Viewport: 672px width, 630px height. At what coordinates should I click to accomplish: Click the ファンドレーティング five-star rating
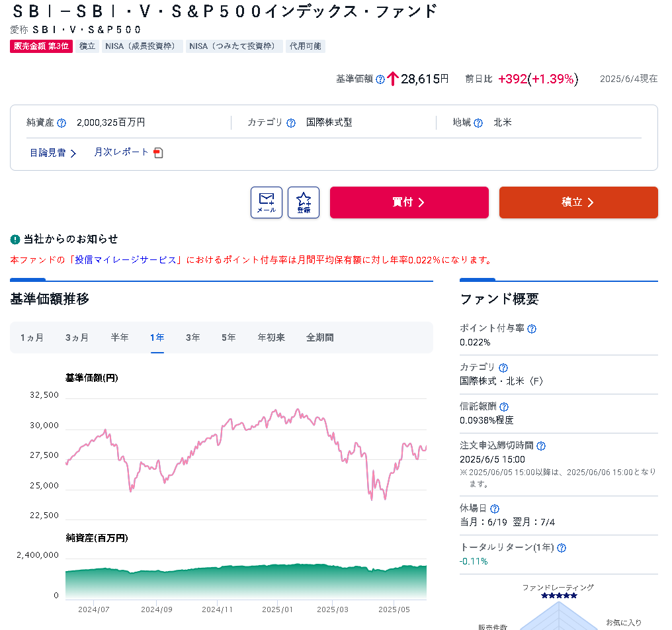559,596
